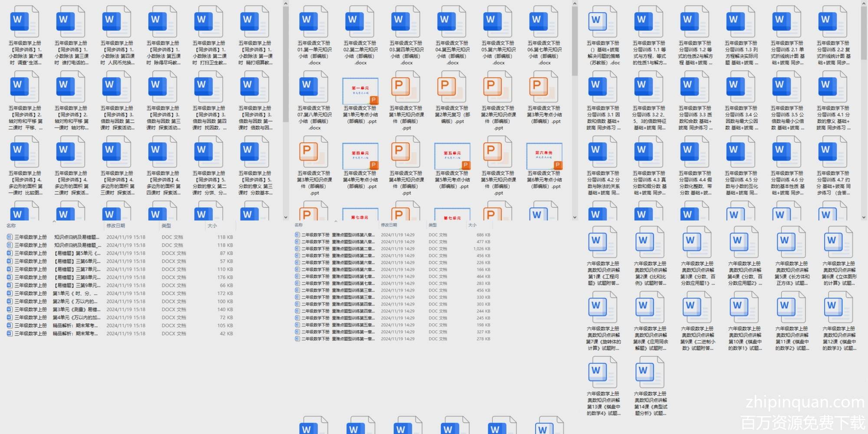Select 六年级奥数 第1课《工程问题》 Word document
Viewport: 868px width, 434px height.
(x=603, y=242)
